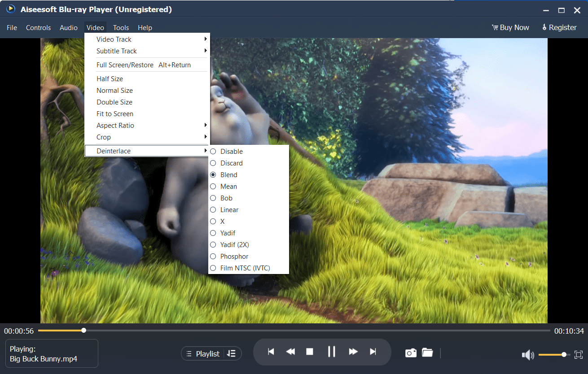Enable Bob deinterlace mode
This screenshot has height=374, width=588.
pos(249,198)
